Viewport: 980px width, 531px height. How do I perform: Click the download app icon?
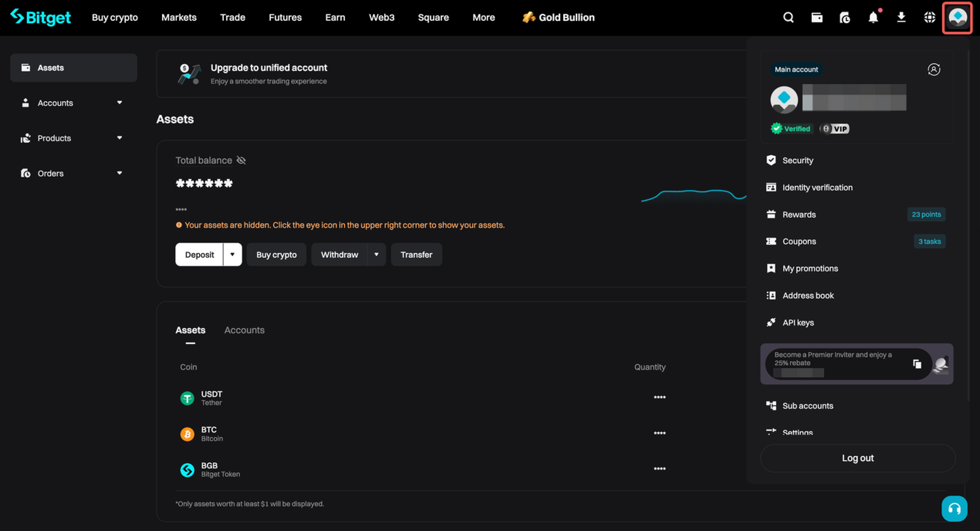coord(901,17)
